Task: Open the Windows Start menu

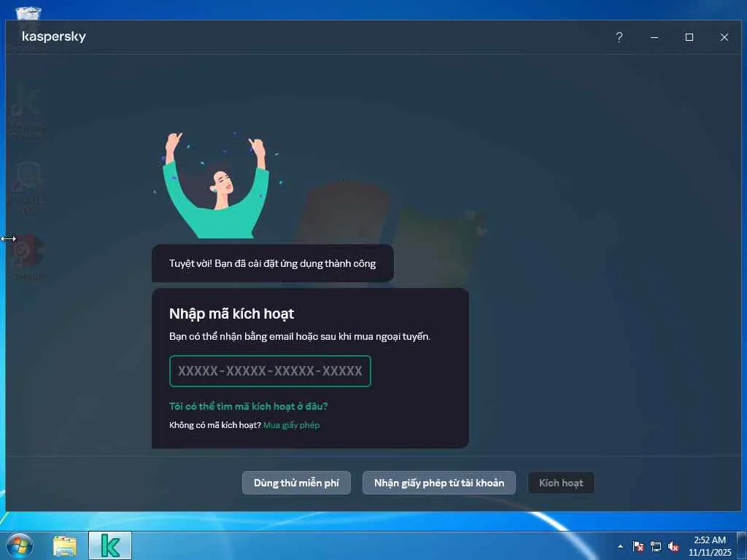Action: [x=20, y=545]
